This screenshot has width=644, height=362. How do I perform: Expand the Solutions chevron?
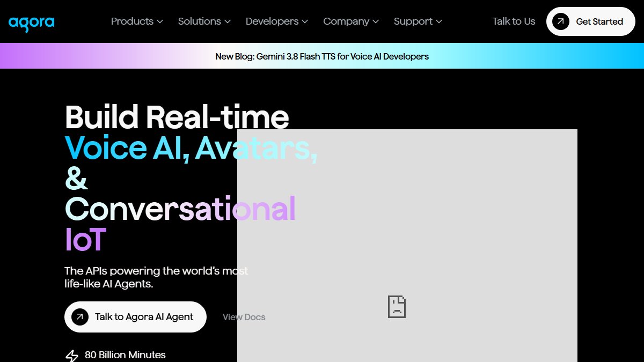click(x=227, y=21)
